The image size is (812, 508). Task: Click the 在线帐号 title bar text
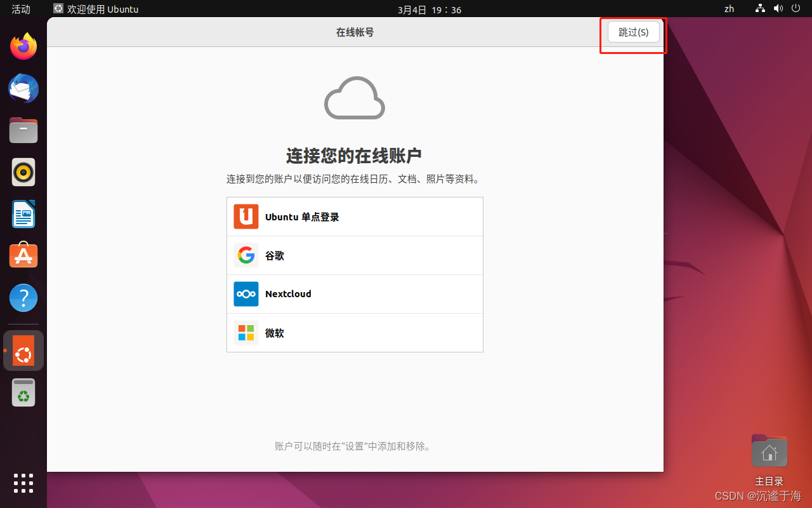tap(355, 32)
